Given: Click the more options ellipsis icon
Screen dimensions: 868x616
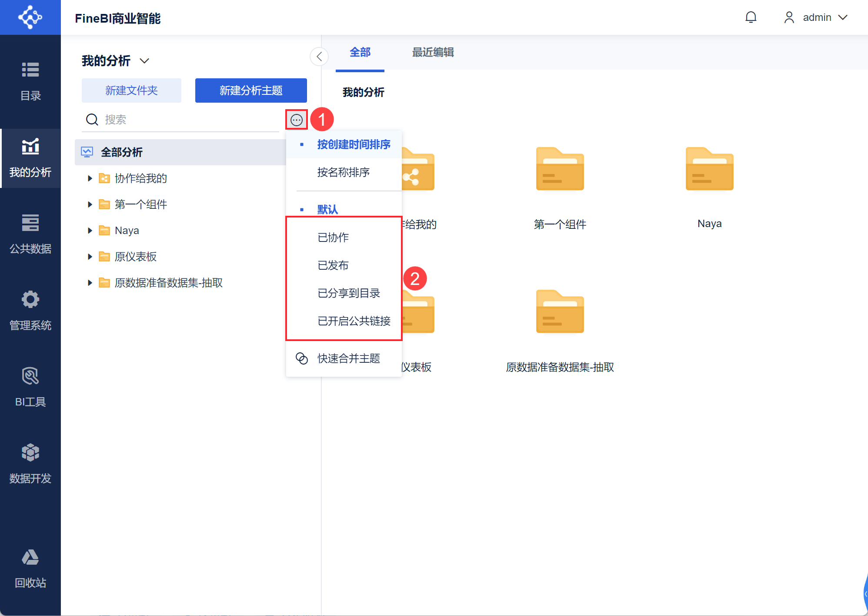Looking at the screenshot, I should point(297,120).
